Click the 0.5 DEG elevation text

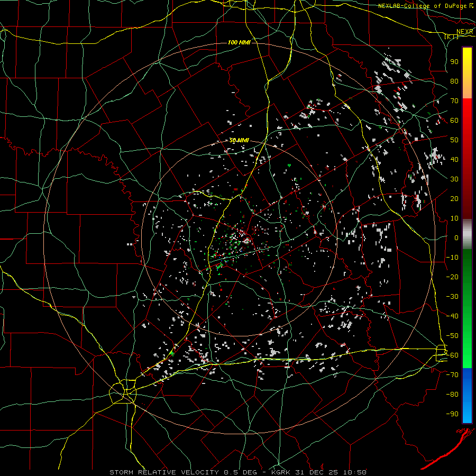pyautogui.click(x=240, y=472)
